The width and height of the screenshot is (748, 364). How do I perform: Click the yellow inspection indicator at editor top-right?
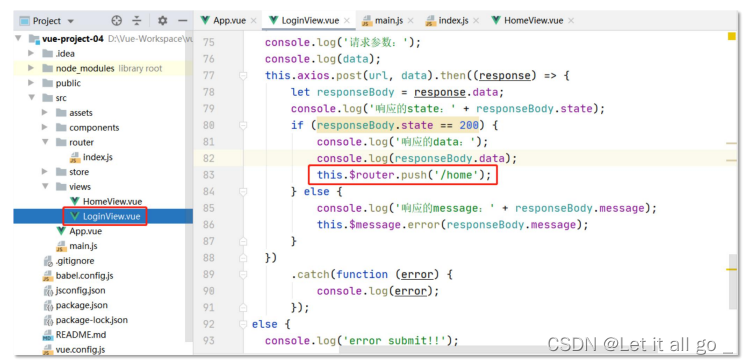click(x=731, y=36)
